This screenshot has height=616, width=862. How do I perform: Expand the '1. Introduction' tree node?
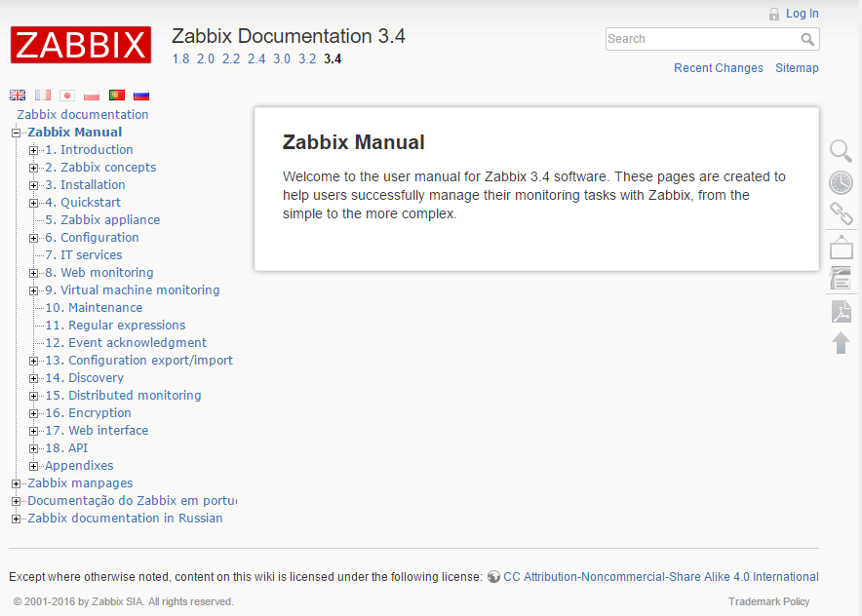(33, 149)
